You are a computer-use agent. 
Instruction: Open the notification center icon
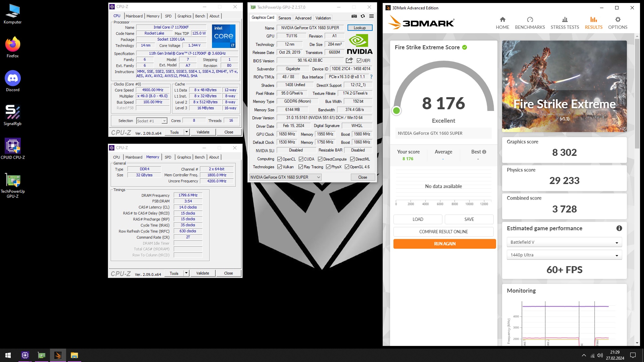click(633, 355)
